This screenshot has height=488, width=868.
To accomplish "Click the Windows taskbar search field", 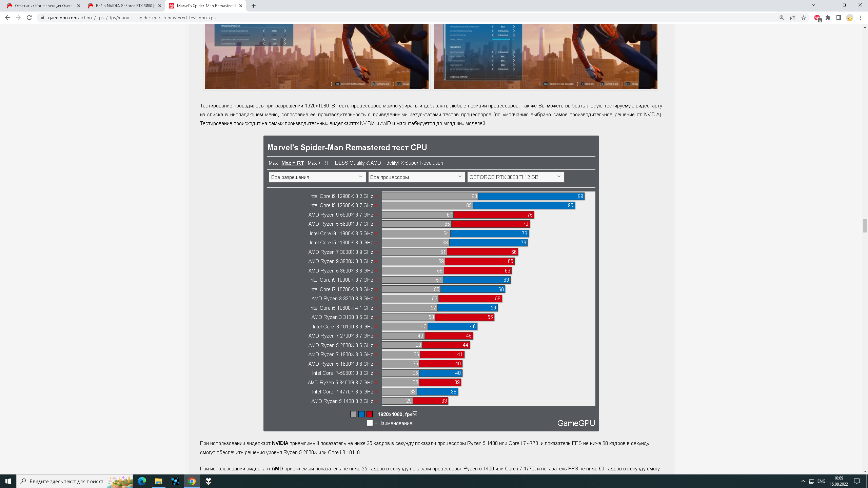I will click(x=66, y=481).
